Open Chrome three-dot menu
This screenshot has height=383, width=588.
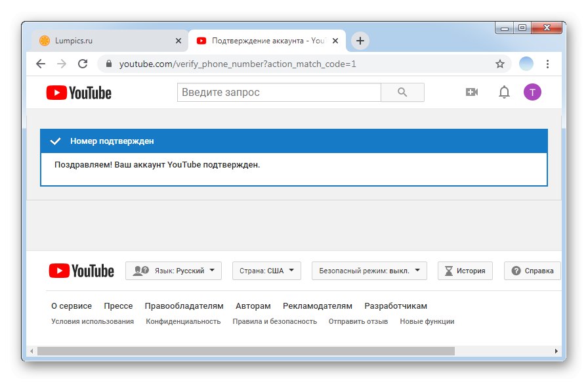(x=547, y=64)
